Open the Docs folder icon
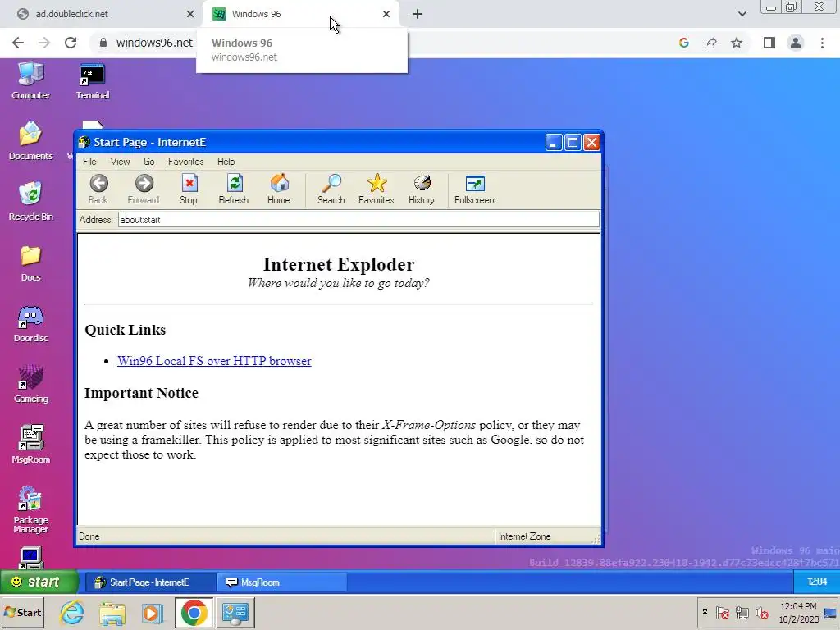 pyautogui.click(x=30, y=263)
